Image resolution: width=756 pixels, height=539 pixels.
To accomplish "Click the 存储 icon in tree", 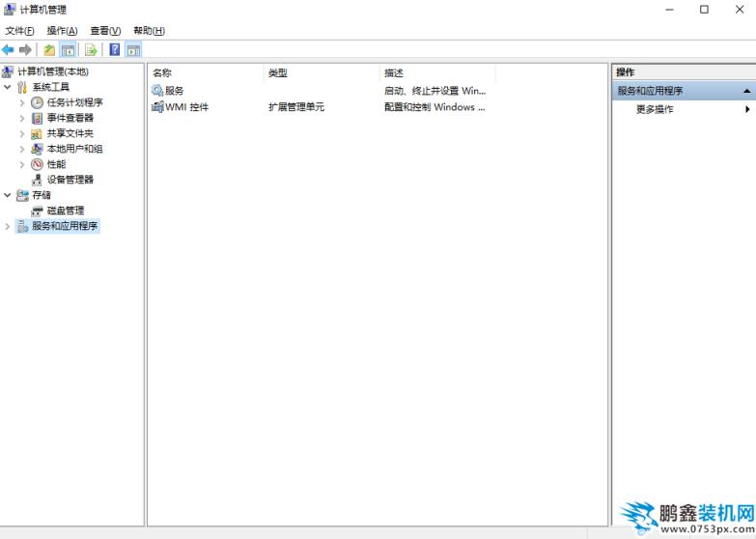I will tap(22, 195).
